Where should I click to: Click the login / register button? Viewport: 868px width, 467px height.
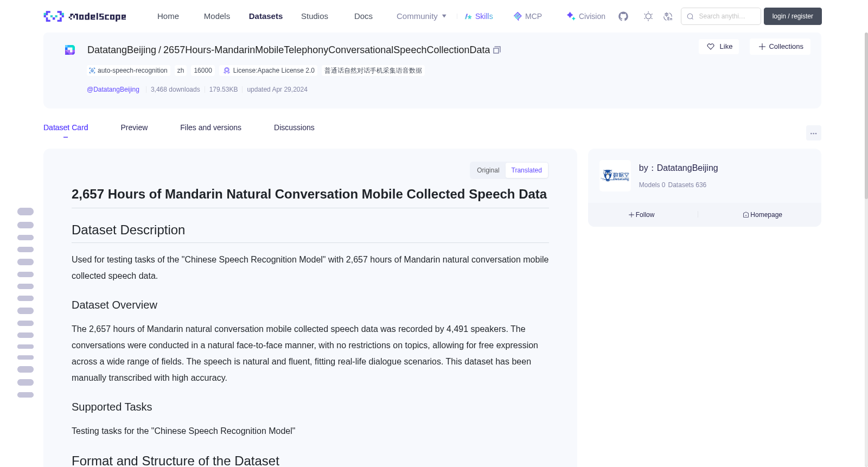point(793,16)
